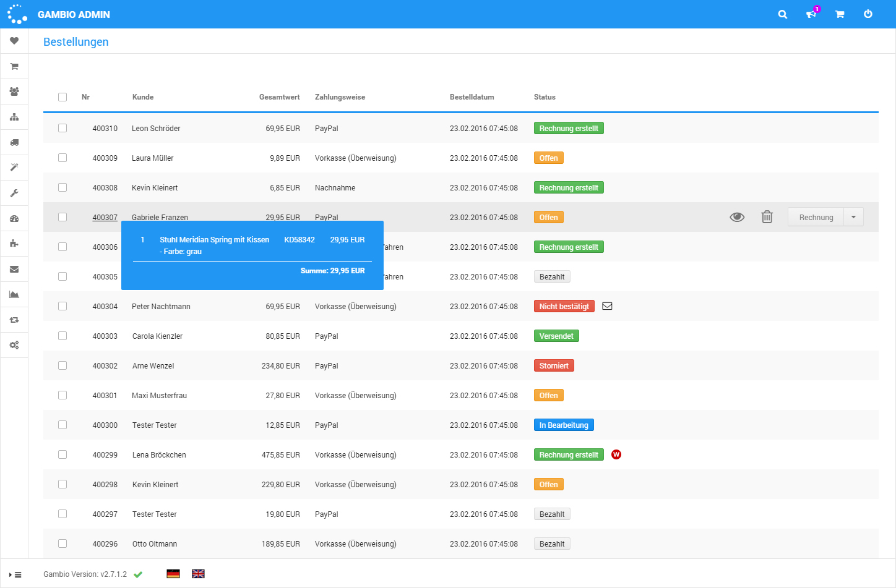The width and height of the screenshot is (896, 588).
Task: Select all orders with the header checkbox
Action: (62, 97)
